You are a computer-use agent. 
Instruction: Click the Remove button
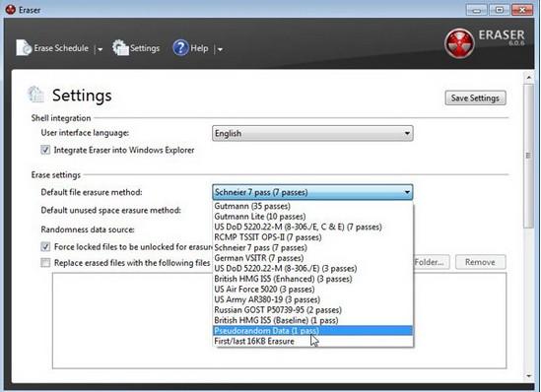480,262
